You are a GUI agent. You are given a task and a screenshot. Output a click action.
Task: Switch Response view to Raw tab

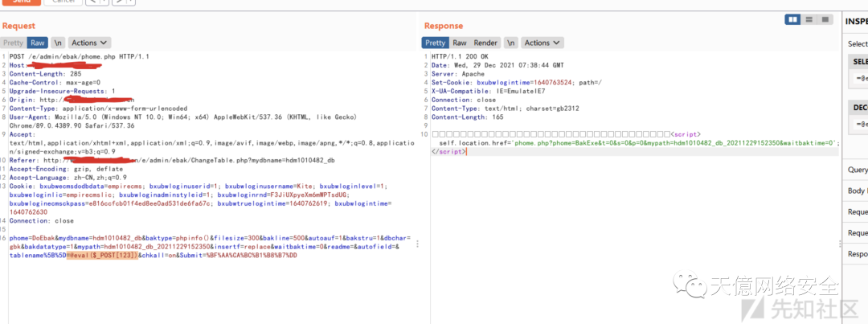pyautogui.click(x=460, y=43)
